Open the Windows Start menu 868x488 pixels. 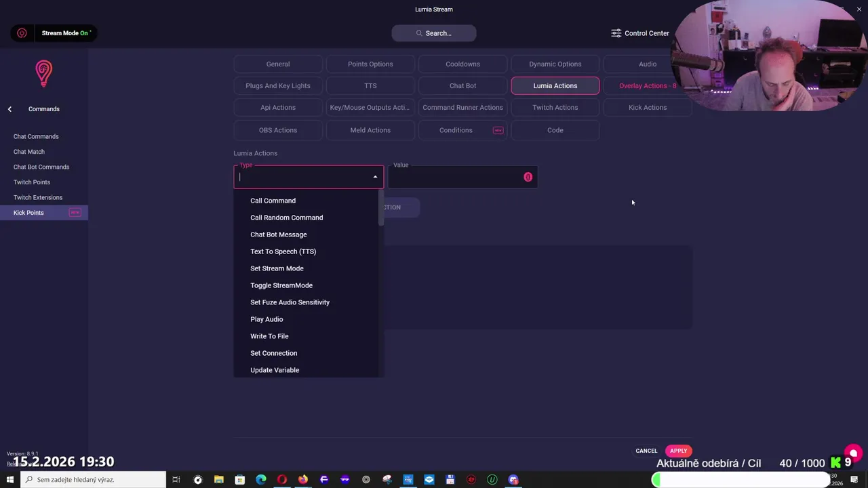[x=9, y=480]
